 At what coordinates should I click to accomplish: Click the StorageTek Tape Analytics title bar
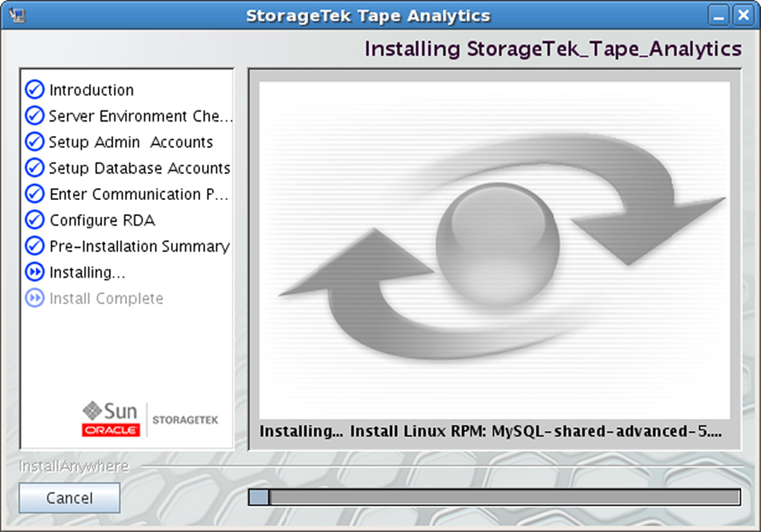(x=368, y=15)
